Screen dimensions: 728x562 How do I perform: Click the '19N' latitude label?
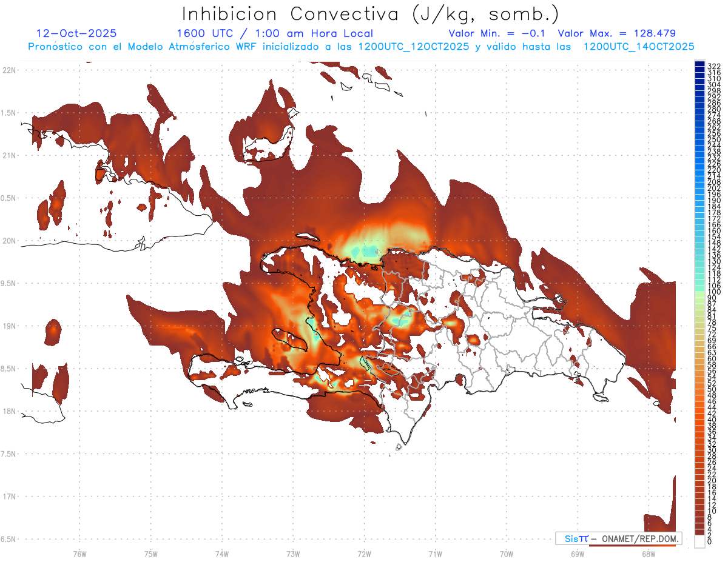click(x=9, y=326)
